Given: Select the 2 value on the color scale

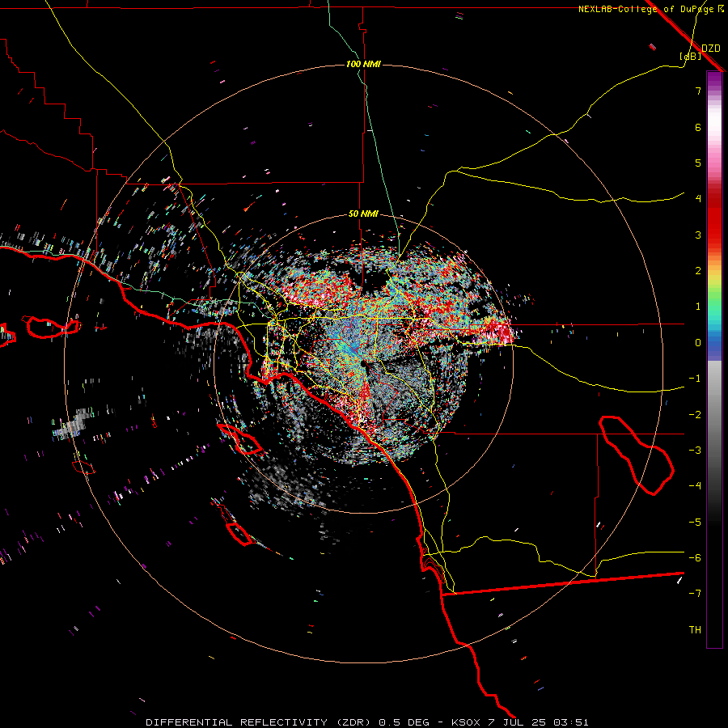Looking at the screenshot, I should [x=698, y=271].
